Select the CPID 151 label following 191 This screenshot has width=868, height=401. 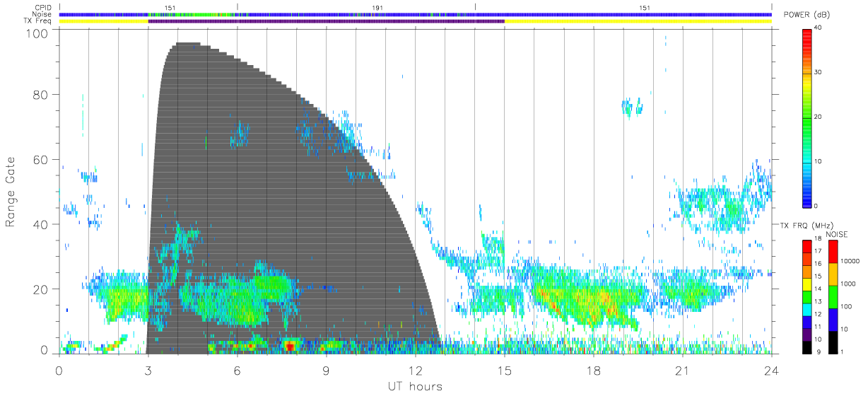pyautogui.click(x=645, y=8)
